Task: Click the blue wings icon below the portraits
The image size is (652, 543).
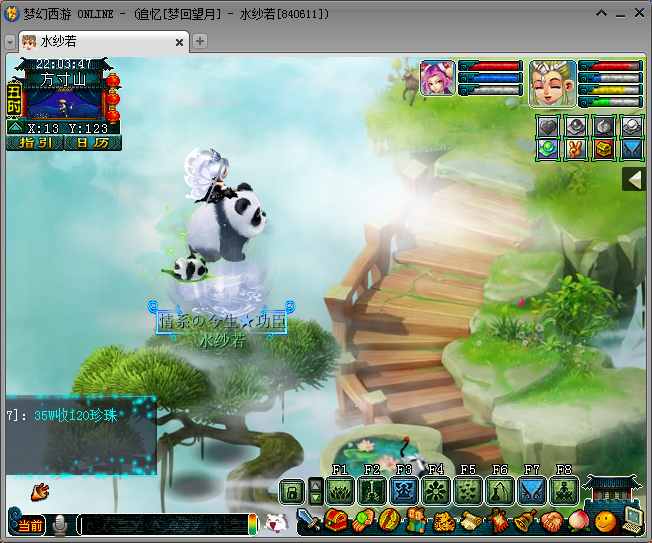Action: point(632,149)
